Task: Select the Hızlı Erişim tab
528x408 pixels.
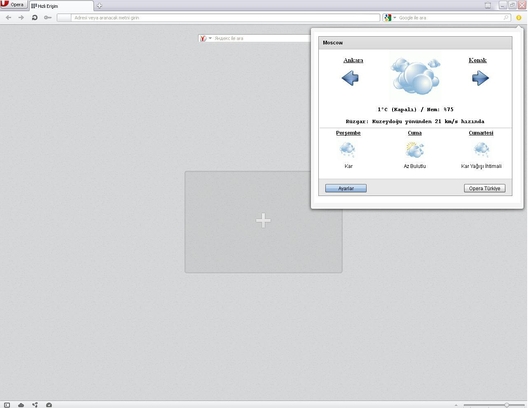Action: [61, 6]
